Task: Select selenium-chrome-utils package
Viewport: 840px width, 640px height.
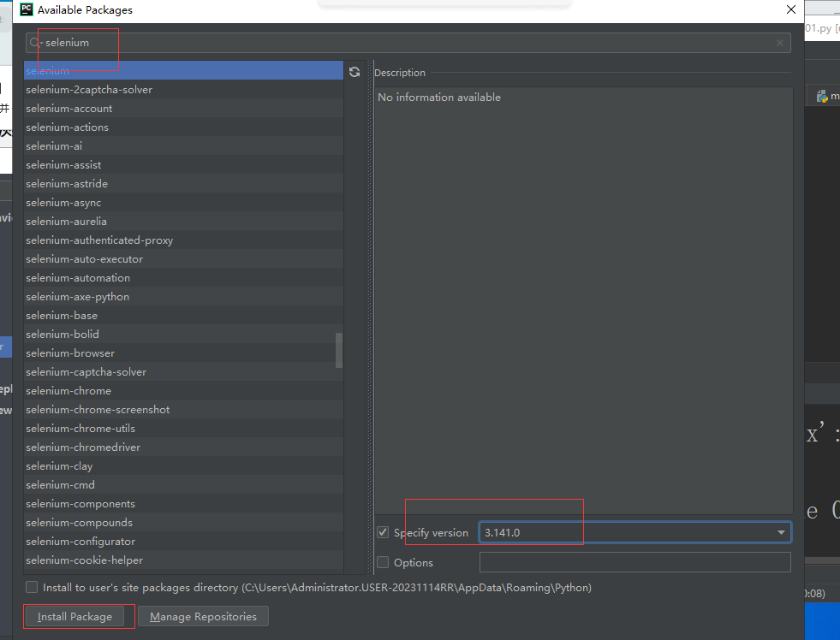Action: coord(183,428)
